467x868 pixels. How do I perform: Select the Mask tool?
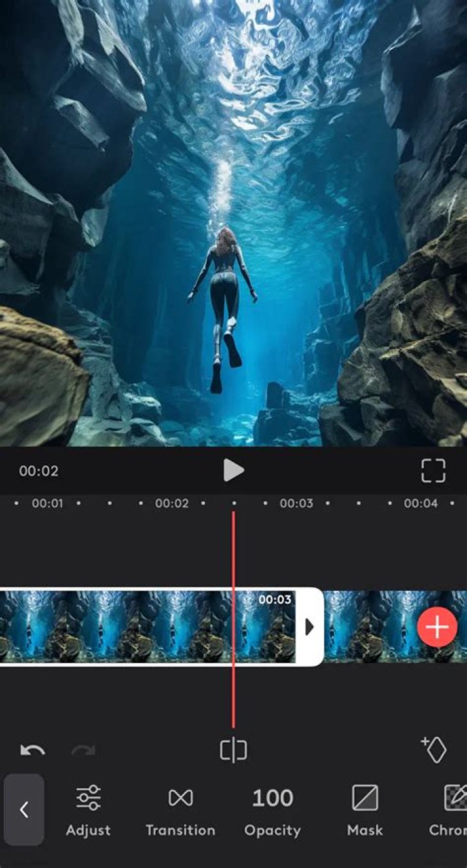click(365, 810)
